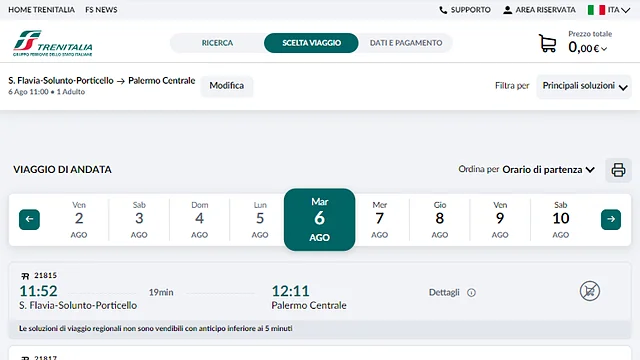The image size is (640, 360).
Task: Open the Principali soluzioni filter dropdown
Action: point(584,87)
